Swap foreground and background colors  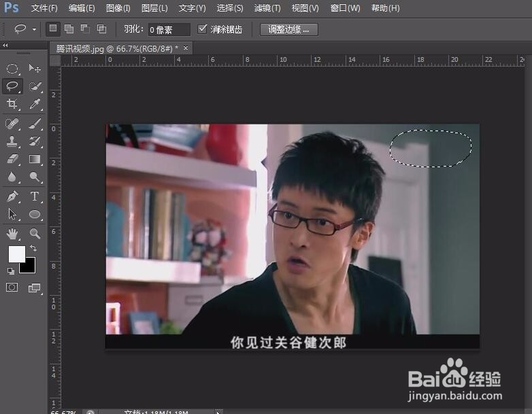pyautogui.click(x=33, y=248)
